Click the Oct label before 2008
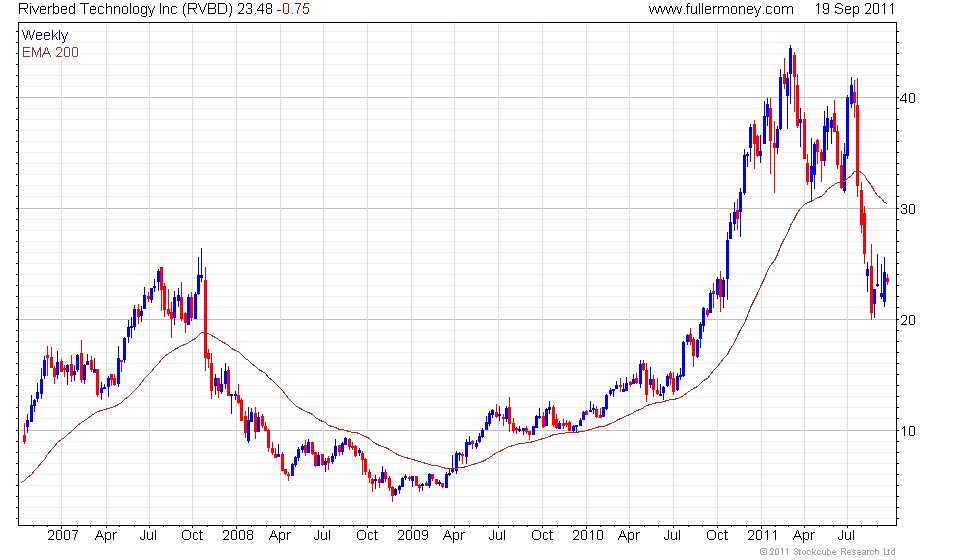Viewport: 980px width, 560px height. [x=192, y=535]
